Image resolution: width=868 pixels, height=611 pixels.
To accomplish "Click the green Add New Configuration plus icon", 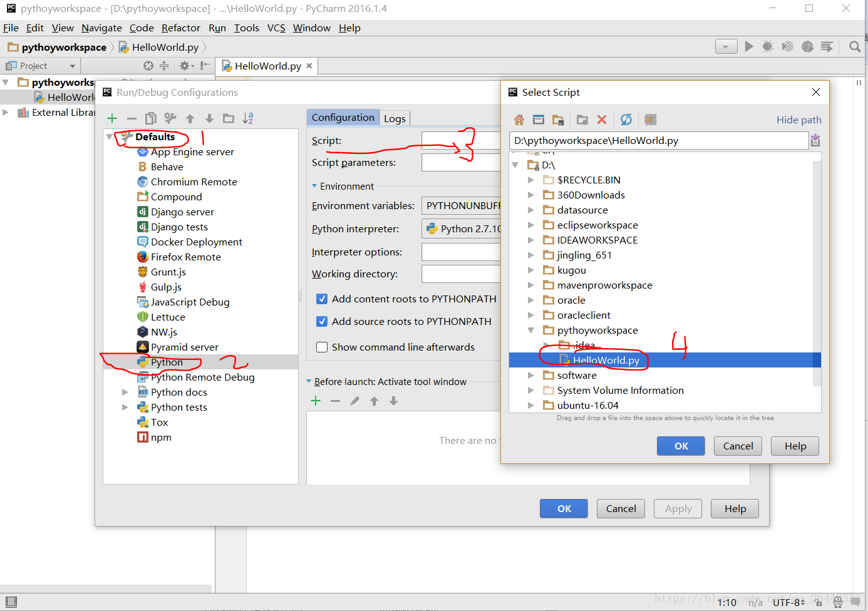I will [112, 118].
